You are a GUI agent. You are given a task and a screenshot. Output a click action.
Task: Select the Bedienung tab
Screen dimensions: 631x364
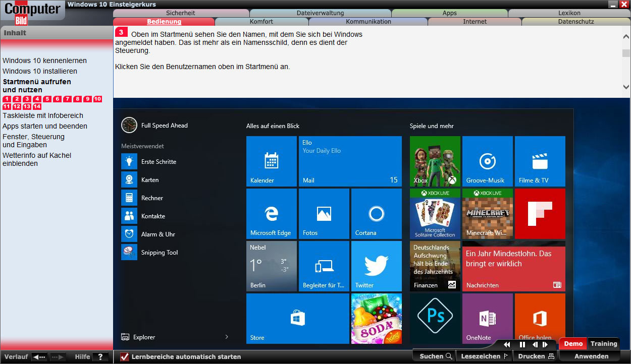(164, 22)
